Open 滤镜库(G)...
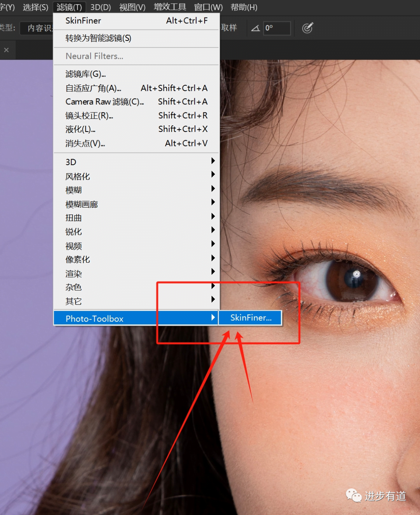The height and width of the screenshot is (515, 420). pos(136,74)
